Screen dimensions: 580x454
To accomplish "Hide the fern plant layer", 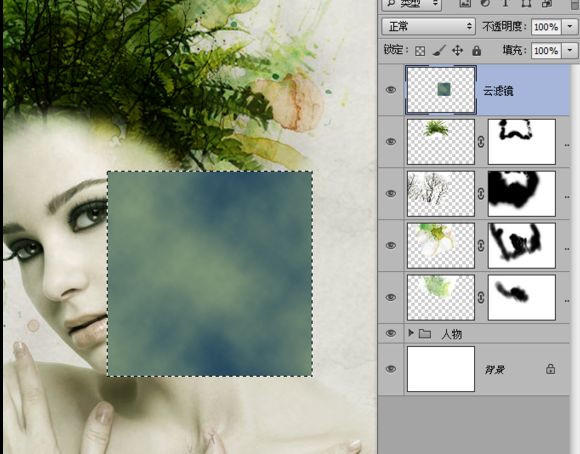I will (x=391, y=142).
